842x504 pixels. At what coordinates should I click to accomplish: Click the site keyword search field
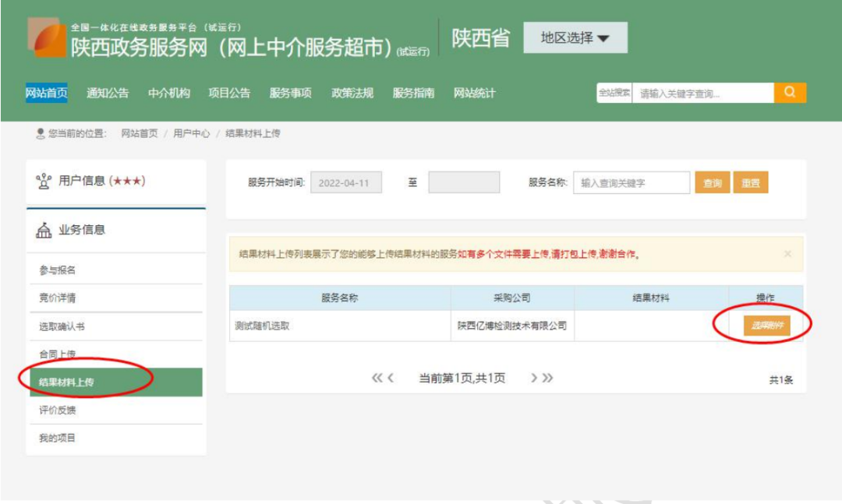tap(703, 93)
